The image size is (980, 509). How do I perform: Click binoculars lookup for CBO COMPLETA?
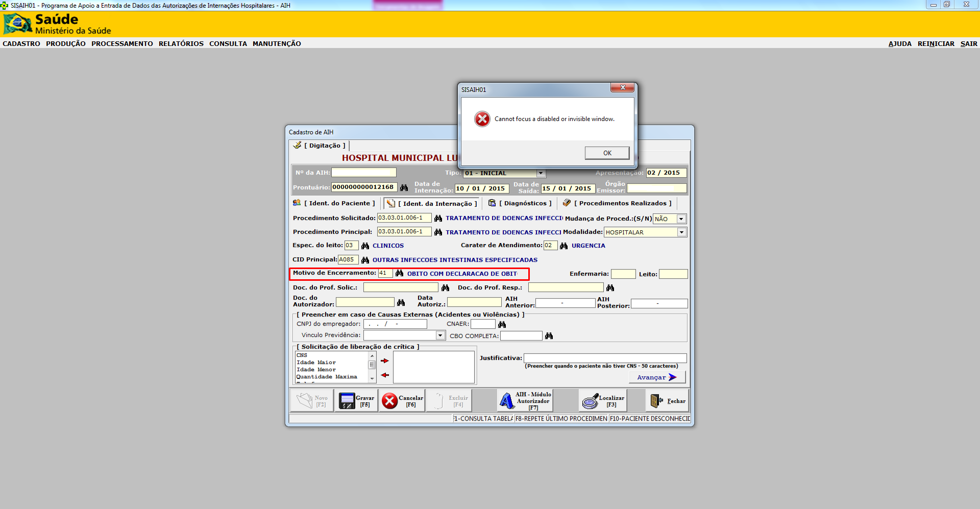click(x=549, y=336)
